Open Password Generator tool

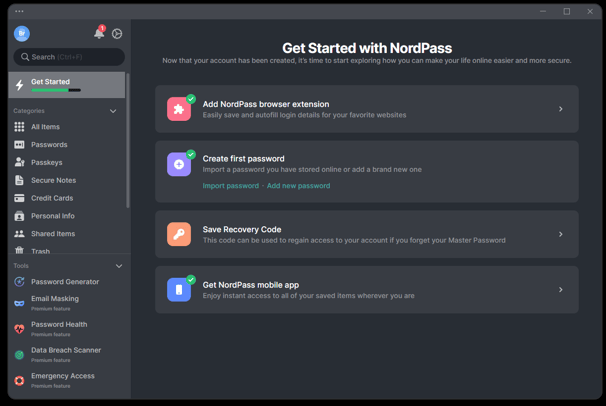point(65,282)
